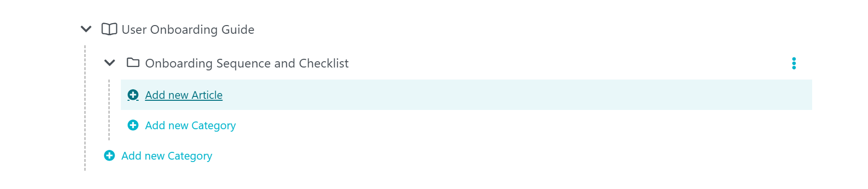Click the word Guide in the manual title
This screenshot has width=868, height=189.
coord(238,29)
